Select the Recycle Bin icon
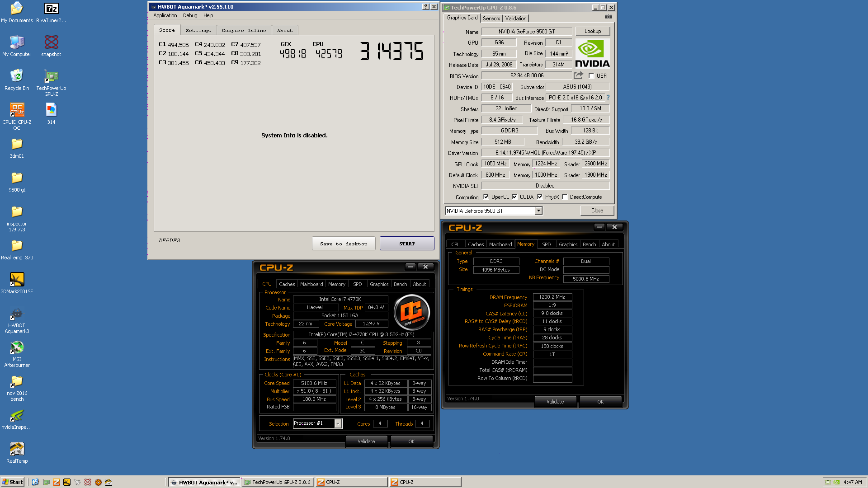Image resolution: width=868 pixels, height=488 pixels. [x=17, y=80]
